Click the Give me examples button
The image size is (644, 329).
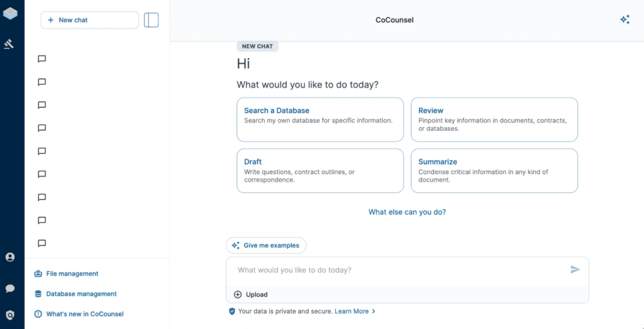(266, 245)
